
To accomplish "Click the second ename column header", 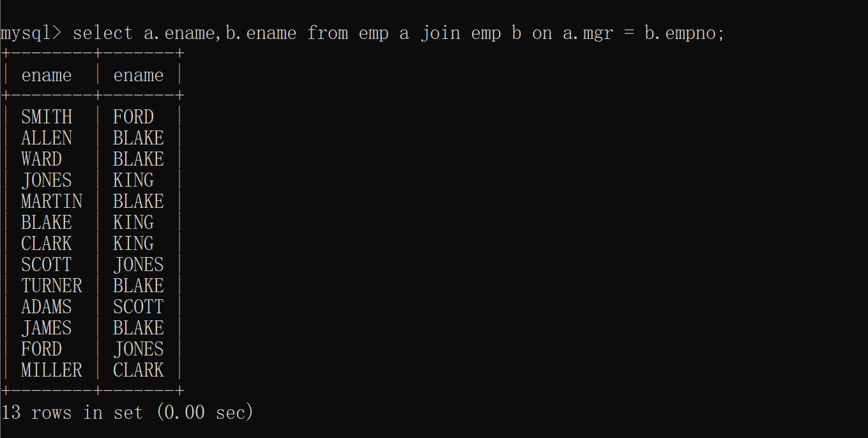I will [x=138, y=75].
